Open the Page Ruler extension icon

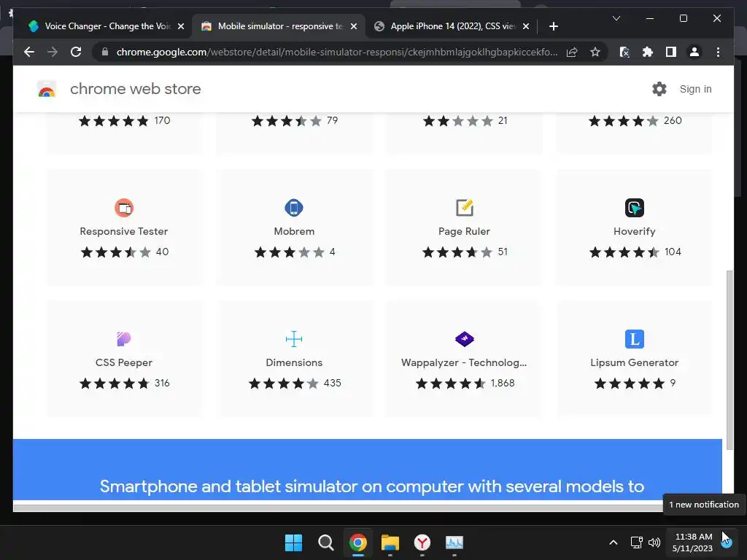pos(464,208)
